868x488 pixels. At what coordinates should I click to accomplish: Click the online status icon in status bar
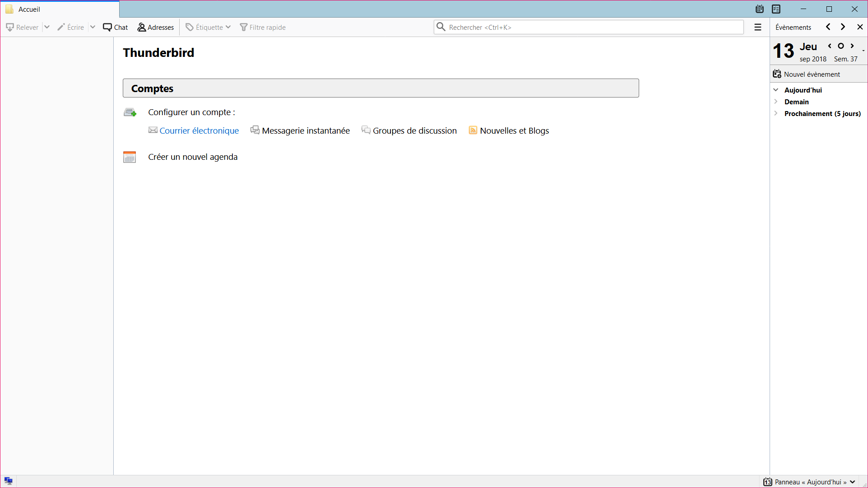(9, 481)
